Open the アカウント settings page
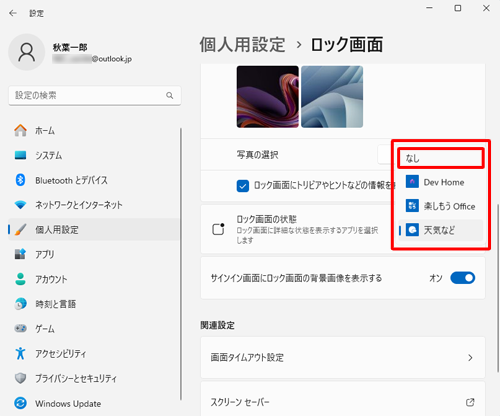 click(94, 279)
